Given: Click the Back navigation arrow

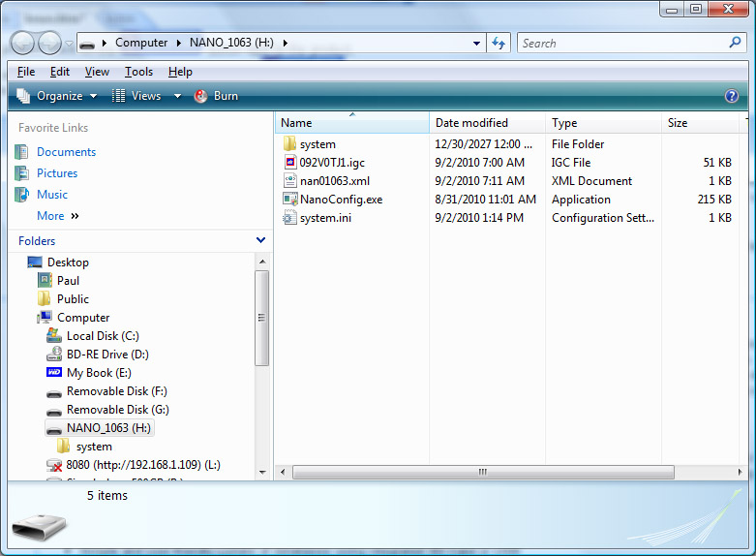Looking at the screenshot, I should (22, 43).
